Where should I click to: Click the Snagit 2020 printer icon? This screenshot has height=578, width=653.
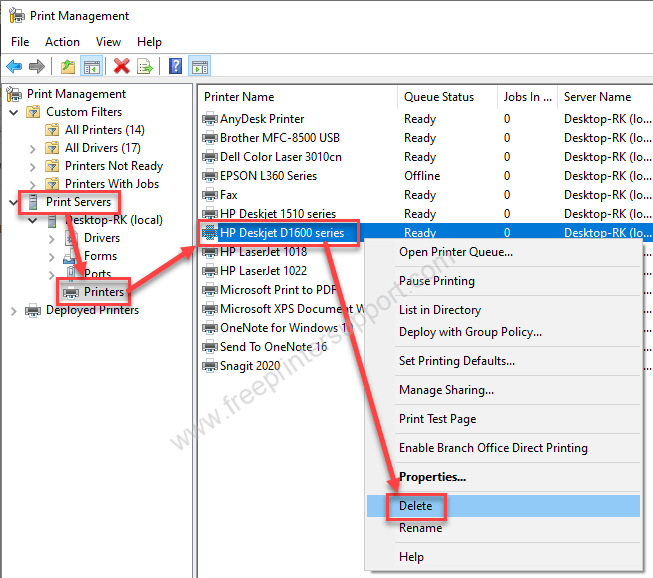pos(209,366)
